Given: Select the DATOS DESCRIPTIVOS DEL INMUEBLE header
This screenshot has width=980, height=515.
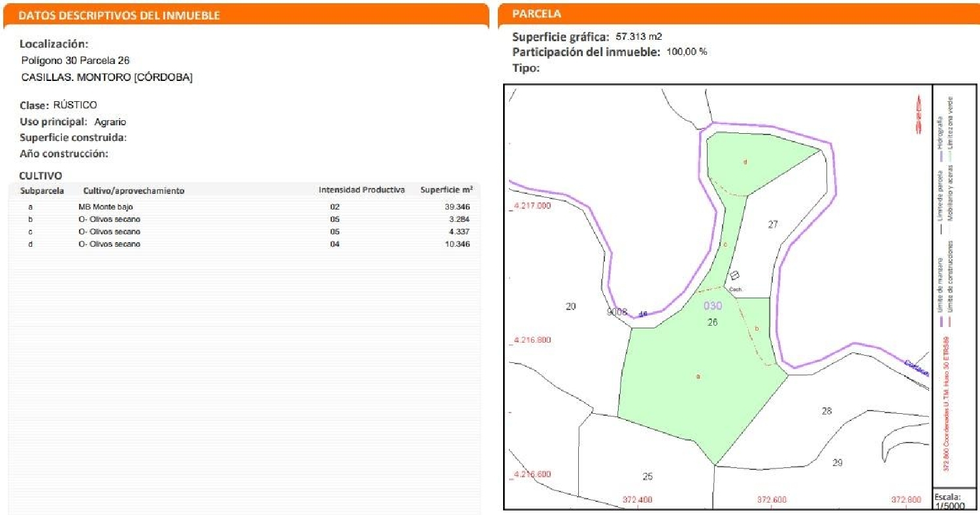Looking at the screenshot, I should [119, 16].
